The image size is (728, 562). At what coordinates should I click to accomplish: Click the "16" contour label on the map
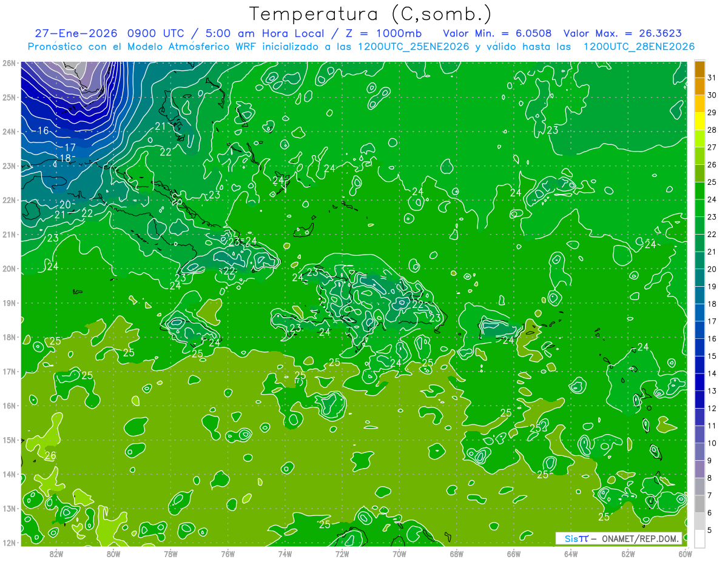click(43, 131)
